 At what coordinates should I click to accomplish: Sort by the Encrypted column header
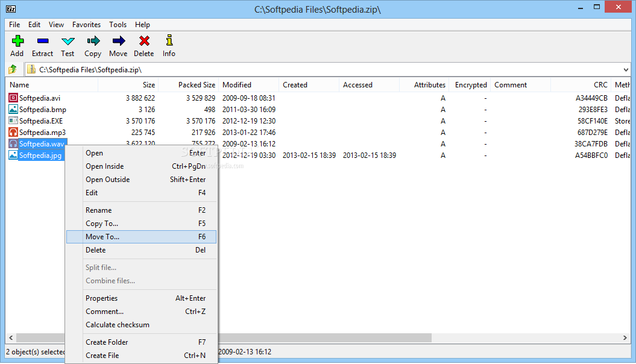click(x=470, y=85)
